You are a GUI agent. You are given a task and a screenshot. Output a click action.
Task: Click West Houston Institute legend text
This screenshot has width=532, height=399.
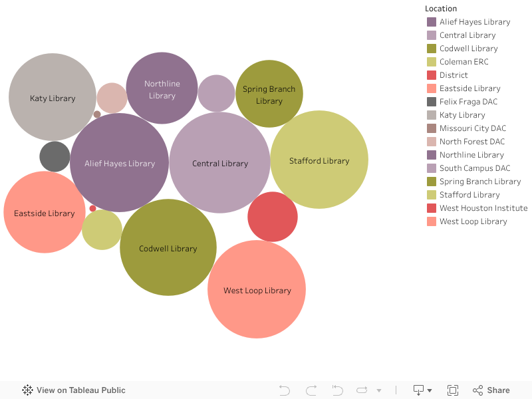tap(483, 208)
